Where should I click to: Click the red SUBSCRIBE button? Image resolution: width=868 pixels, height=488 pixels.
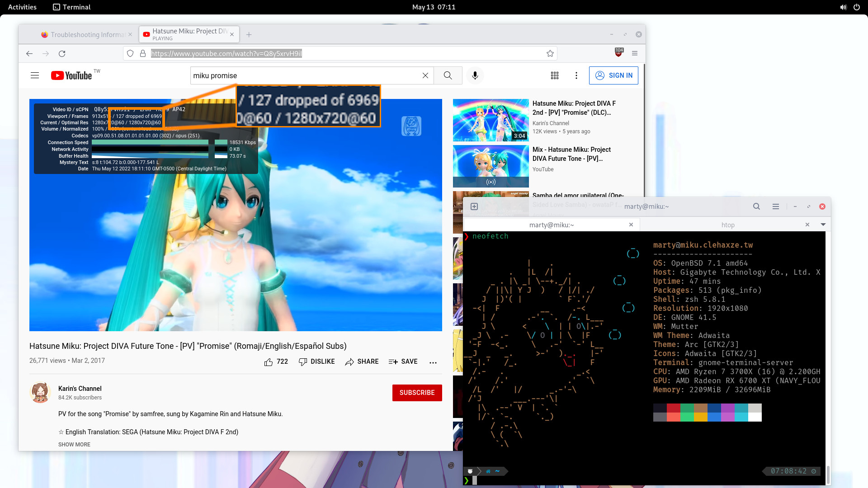[x=417, y=393]
